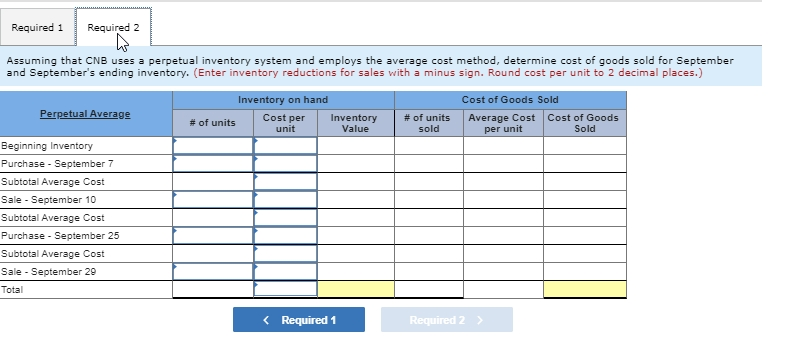788x360 pixels.
Task: Click the Inventory on hand column group header
Action: (283, 100)
